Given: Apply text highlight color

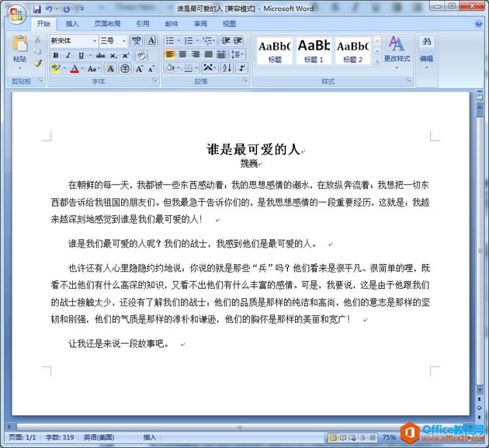Looking at the screenshot, I should 56,68.
